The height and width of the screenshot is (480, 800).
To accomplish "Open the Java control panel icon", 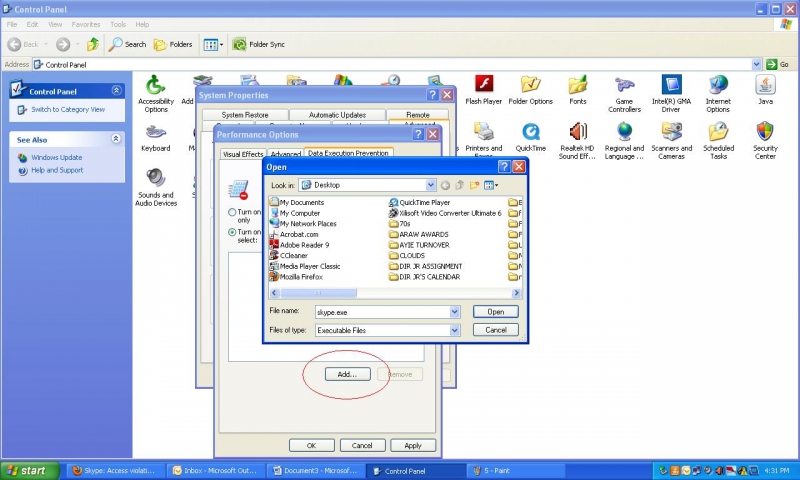I will coord(765,86).
